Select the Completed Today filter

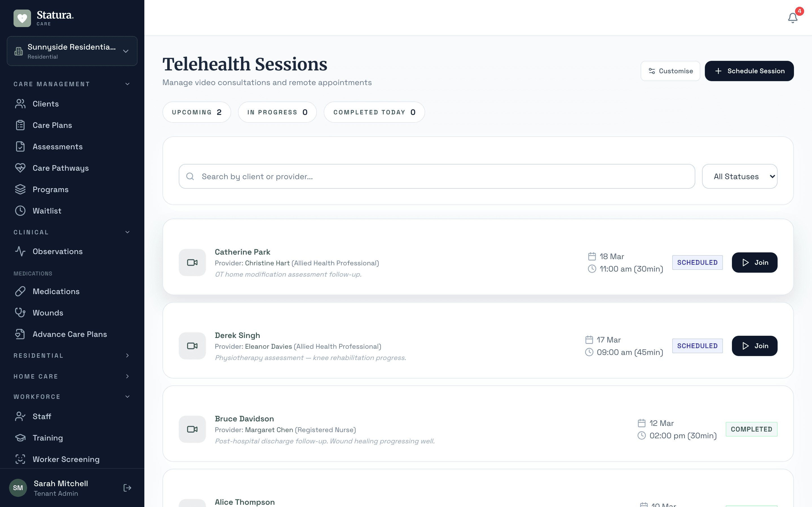tap(374, 112)
